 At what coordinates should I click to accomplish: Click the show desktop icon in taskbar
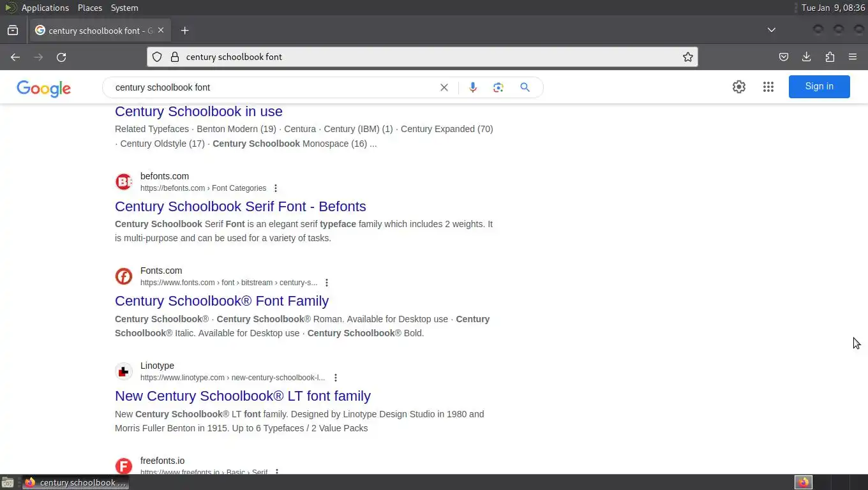pos(8,482)
